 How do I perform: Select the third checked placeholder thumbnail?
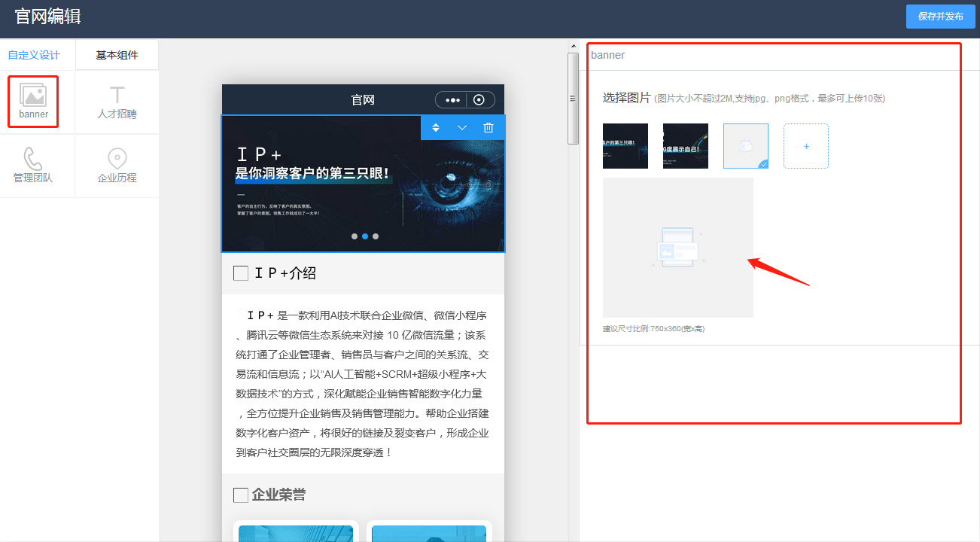(745, 146)
